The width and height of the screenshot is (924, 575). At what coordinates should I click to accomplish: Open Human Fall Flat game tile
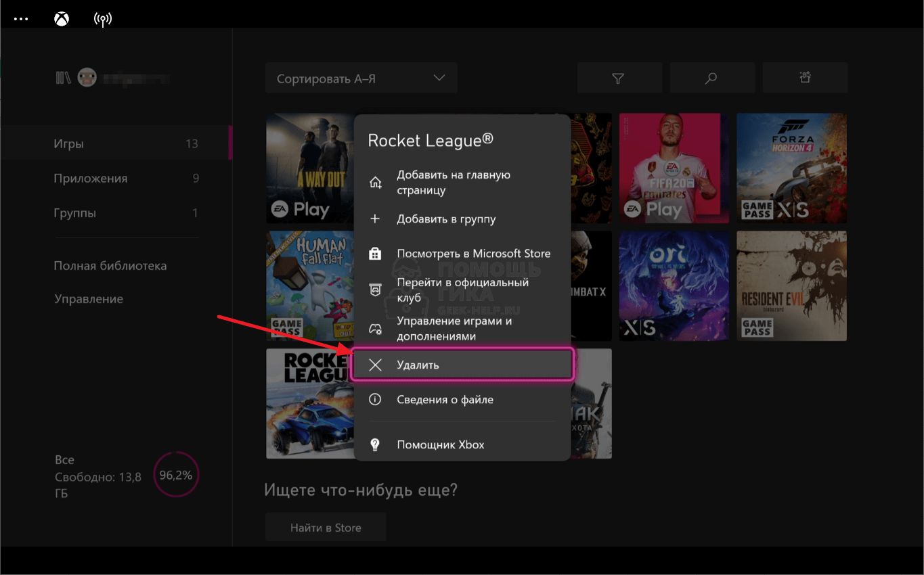(310, 286)
